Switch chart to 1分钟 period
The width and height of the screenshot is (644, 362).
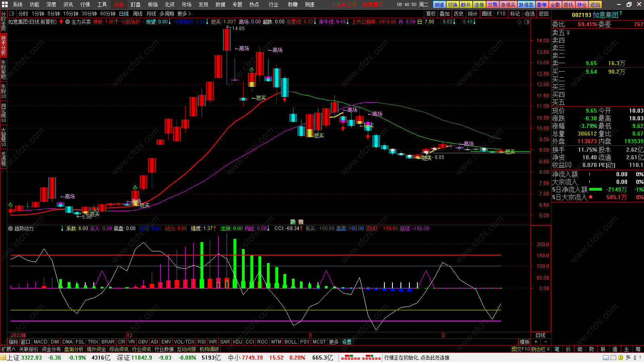tap(38, 14)
